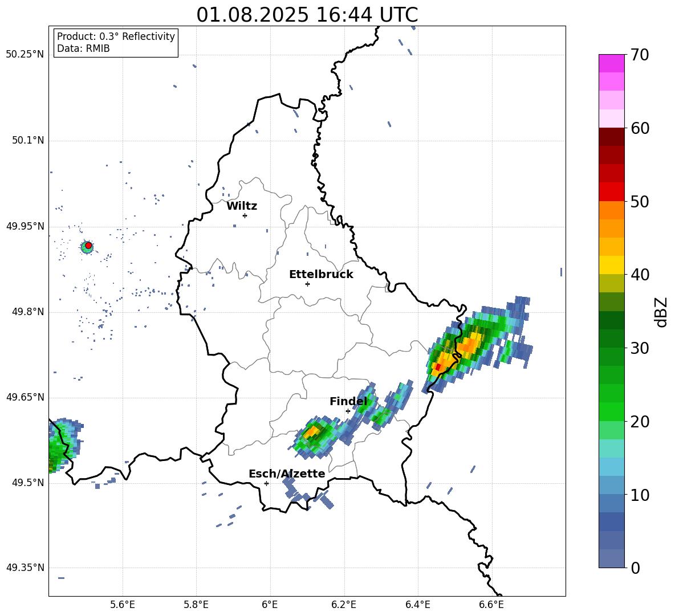The image size is (675, 616).
Task: Click the 49.65°N latitude label
Action: 25,397
